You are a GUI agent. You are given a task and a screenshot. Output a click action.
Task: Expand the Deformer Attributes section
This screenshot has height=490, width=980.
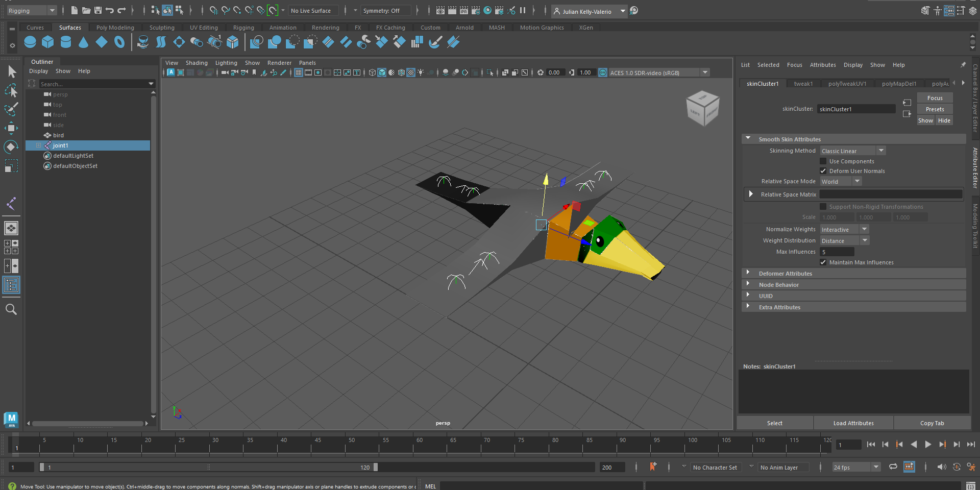tap(785, 274)
